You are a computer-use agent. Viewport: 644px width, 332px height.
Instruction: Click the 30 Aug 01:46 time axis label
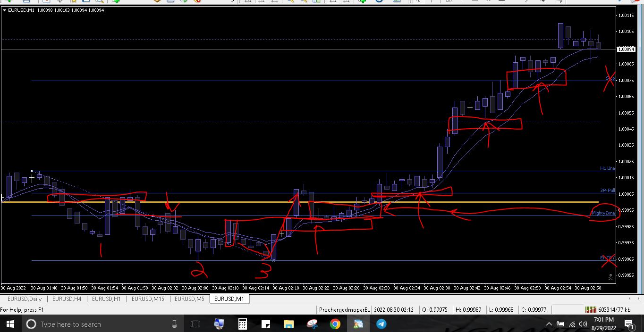point(44,288)
